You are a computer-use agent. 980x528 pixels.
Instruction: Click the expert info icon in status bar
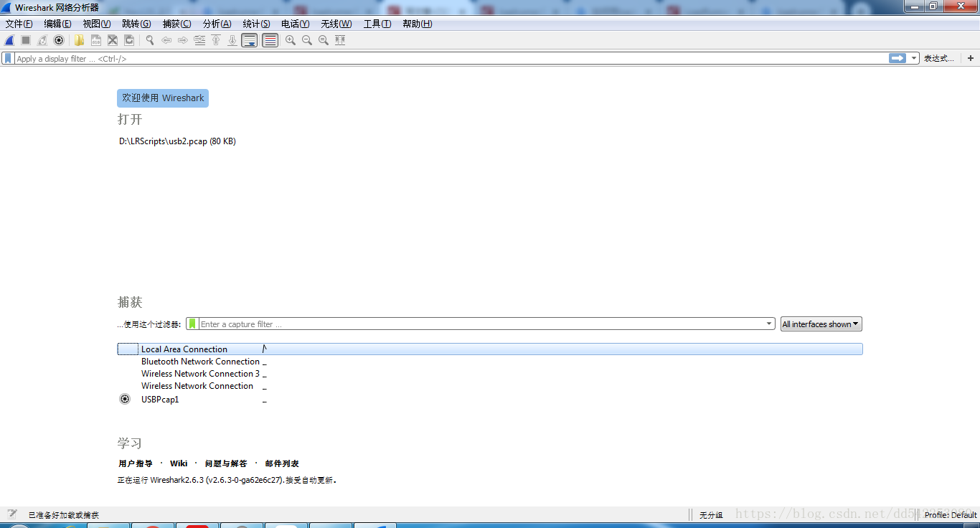click(12, 514)
